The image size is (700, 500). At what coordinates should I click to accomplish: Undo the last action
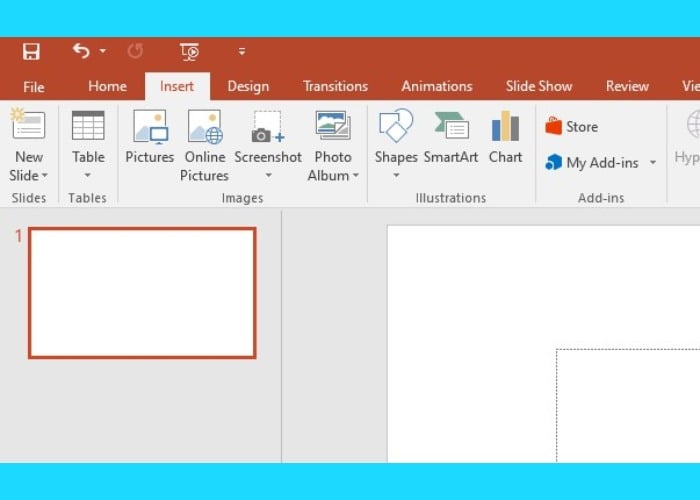click(x=81, y=52)
